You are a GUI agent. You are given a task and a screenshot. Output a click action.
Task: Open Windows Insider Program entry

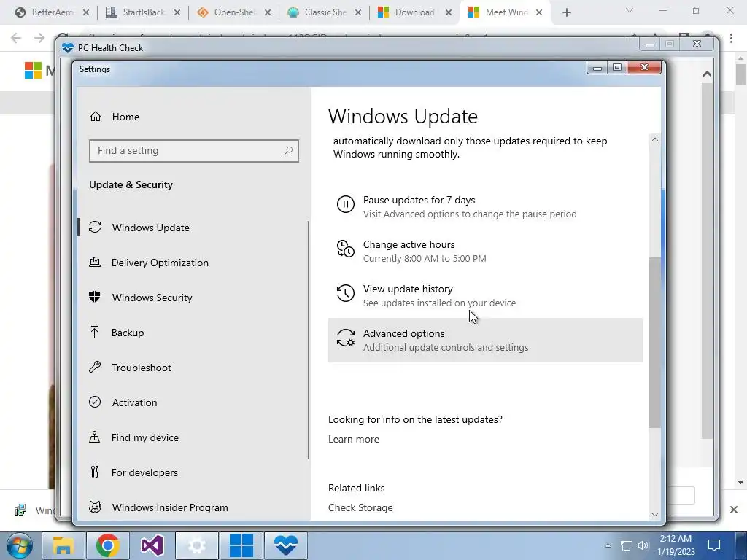point(169,507)
